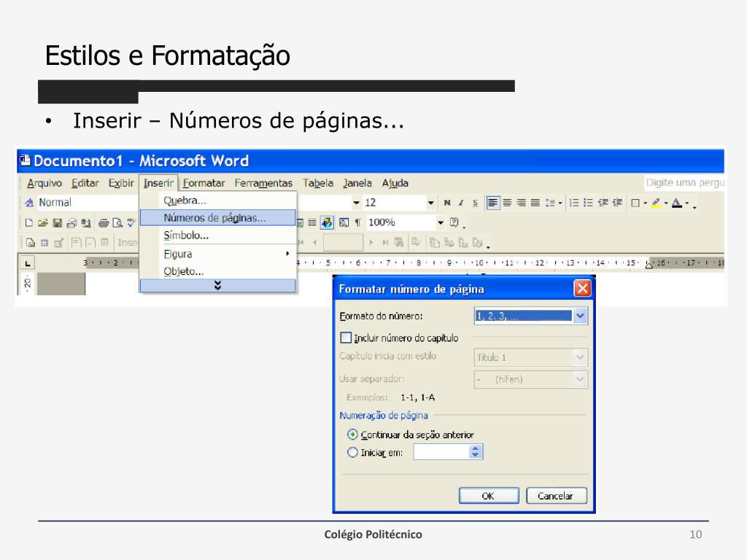Open the Usar separador hífen dropdown
The height and width of the screenshot is (560, 747).
(x=580, y=379)
